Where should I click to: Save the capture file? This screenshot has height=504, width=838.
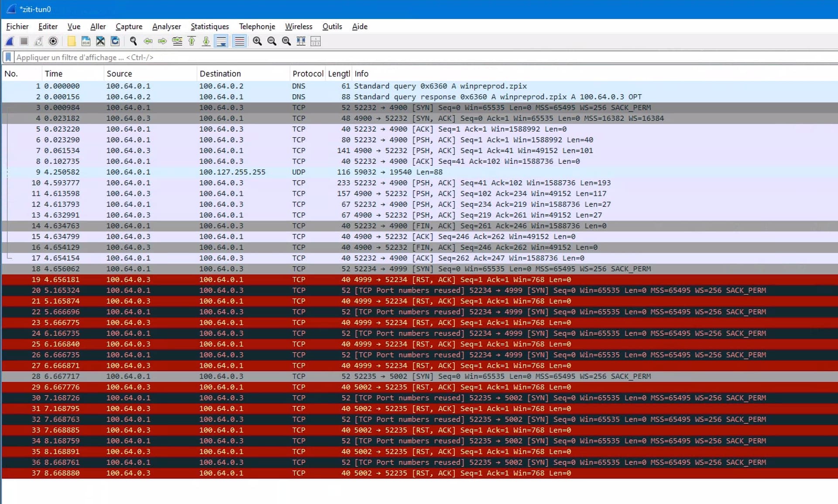pyautogui.click(x=86, y=41)
